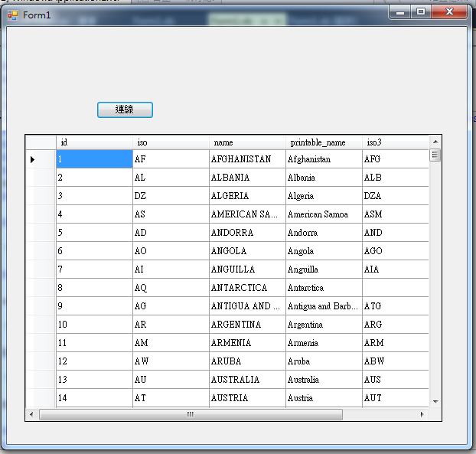Select the Armenia printable_name cell
The width and height of the screenshot is (476, 454).
coord(324,342)
